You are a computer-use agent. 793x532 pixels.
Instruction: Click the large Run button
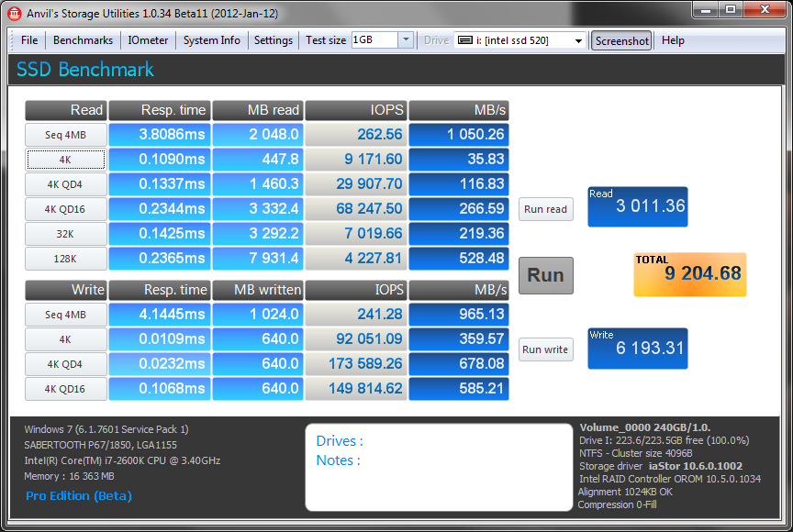click(546, 275)
